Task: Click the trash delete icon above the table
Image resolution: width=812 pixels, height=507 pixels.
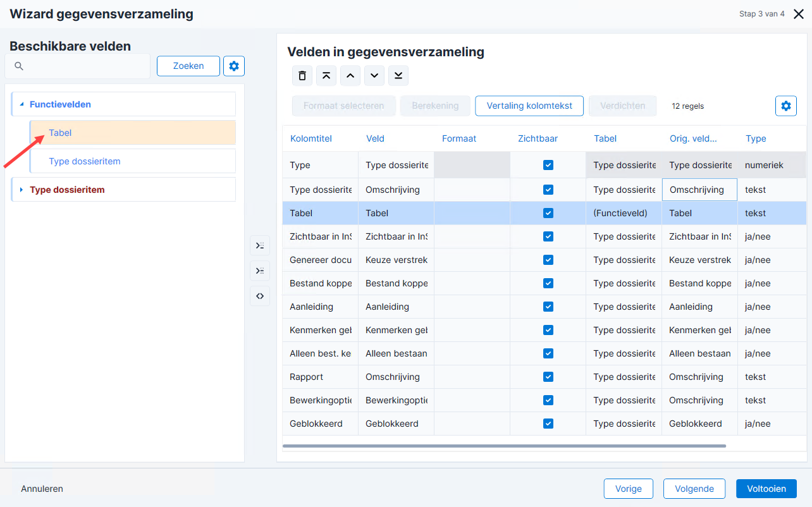Action: coord(302,76)
